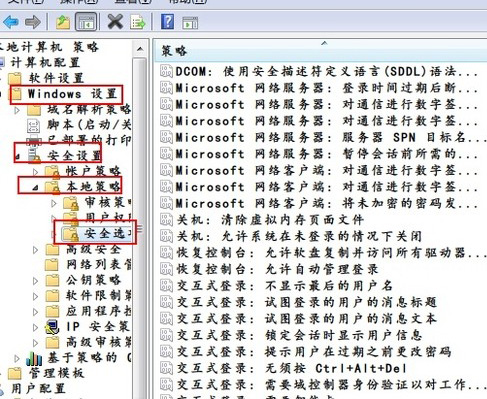Toggle the show/hide action pane icon

pos(190,23)
